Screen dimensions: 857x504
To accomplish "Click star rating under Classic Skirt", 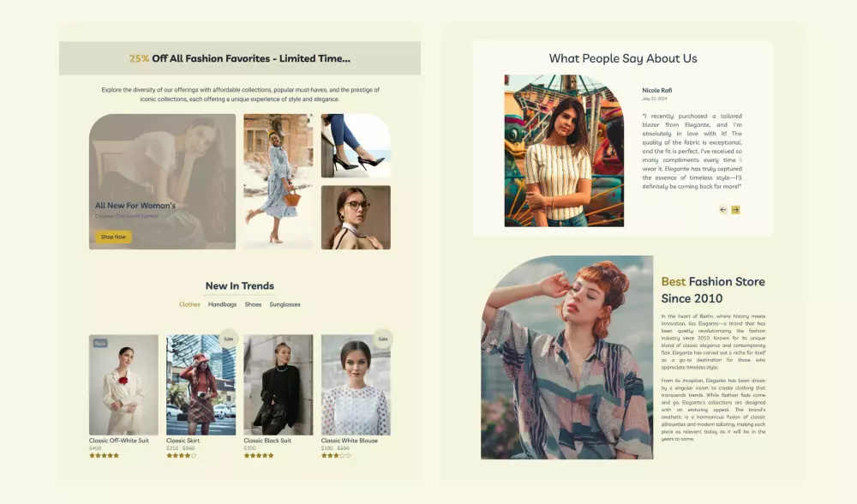I will click(x=181, y=455).
